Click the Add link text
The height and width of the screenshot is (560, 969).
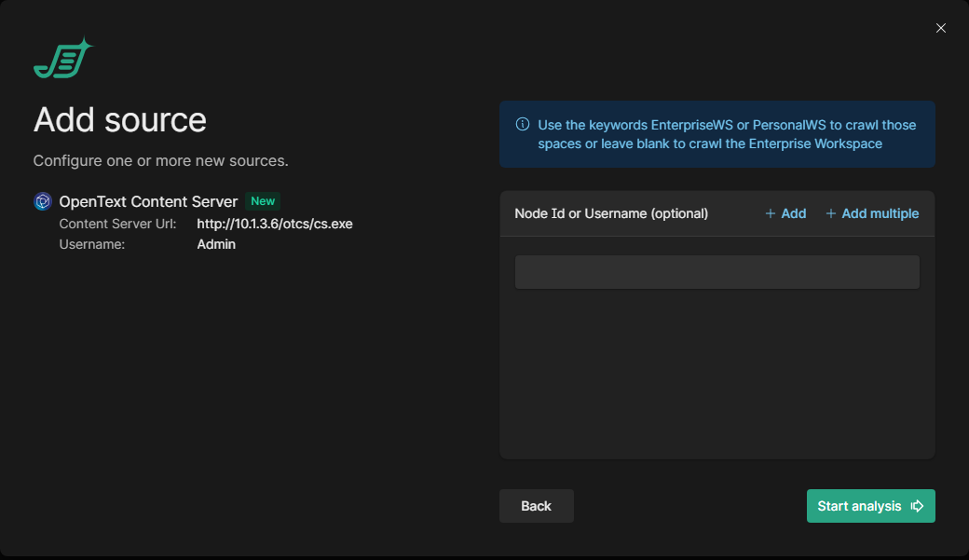[793, 214]
